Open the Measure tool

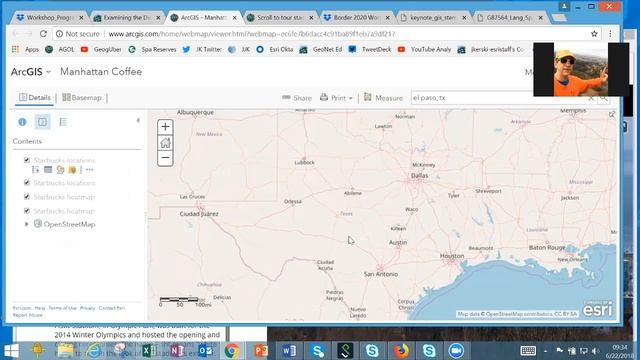tap(383, 98)
